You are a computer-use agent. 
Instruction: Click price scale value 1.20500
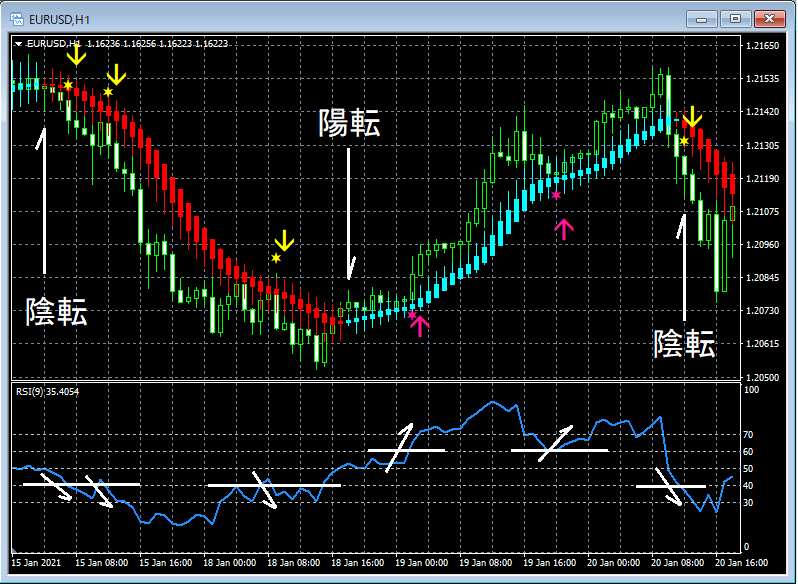[762, 377]
